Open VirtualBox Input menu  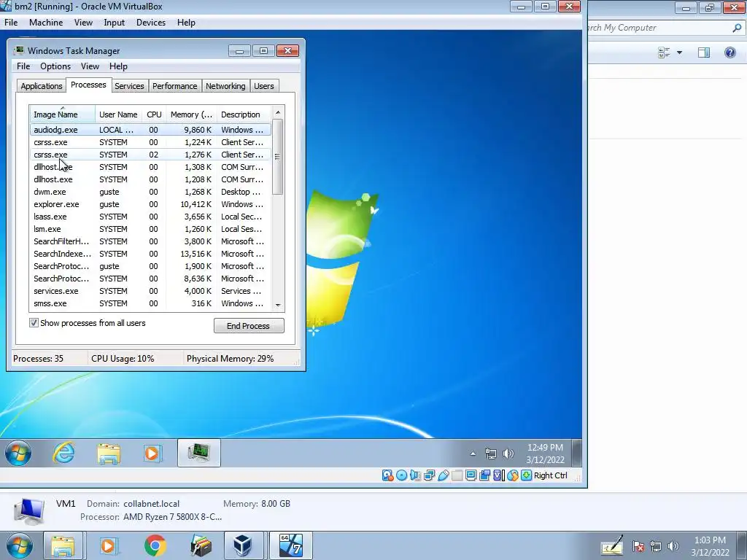pos(114,23)
